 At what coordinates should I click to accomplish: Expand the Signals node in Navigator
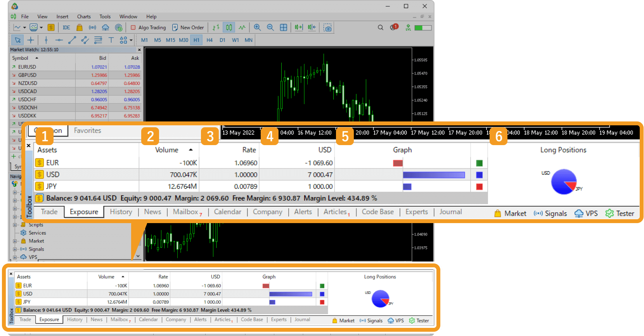15,249
